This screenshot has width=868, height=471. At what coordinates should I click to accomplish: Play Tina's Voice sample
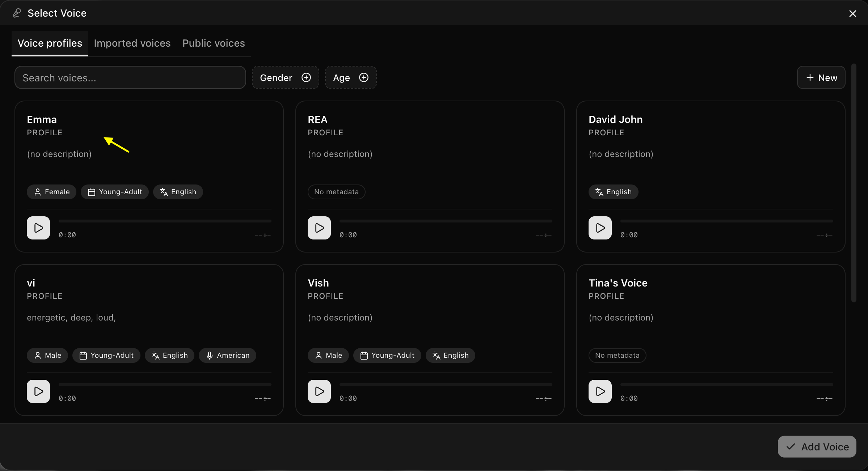click(600, 391)
